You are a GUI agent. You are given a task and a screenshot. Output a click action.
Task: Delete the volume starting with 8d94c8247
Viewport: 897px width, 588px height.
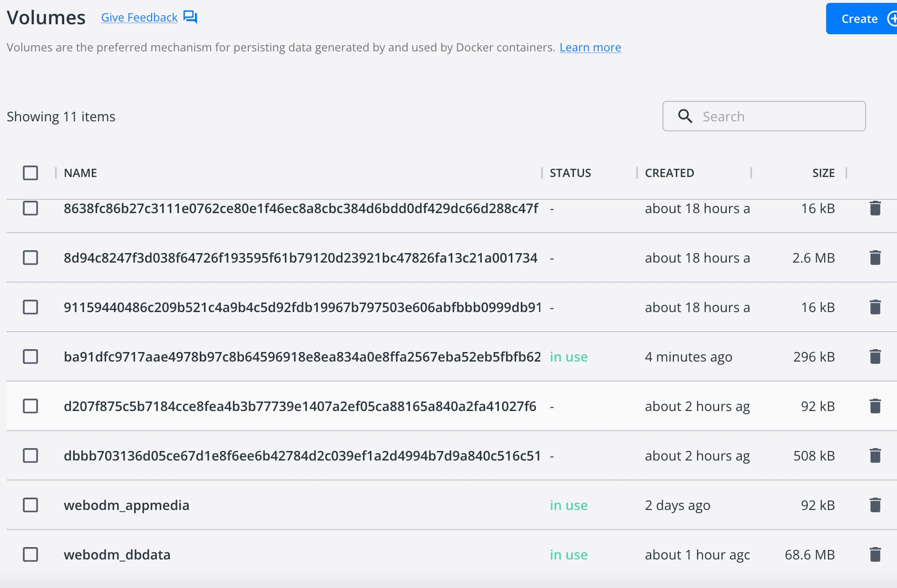point(875,257)
